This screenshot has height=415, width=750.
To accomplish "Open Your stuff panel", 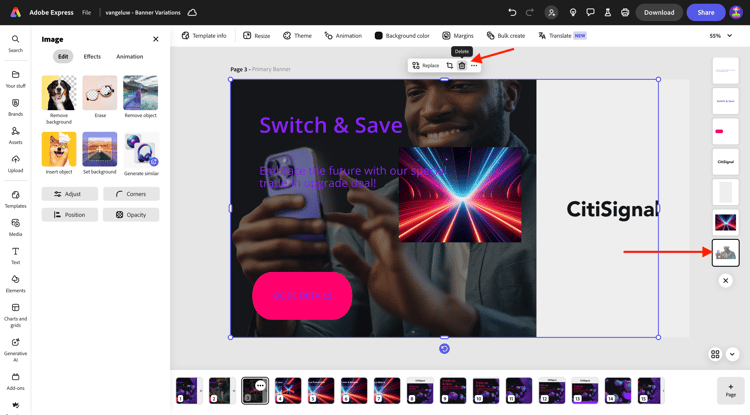I will (15, 79).
